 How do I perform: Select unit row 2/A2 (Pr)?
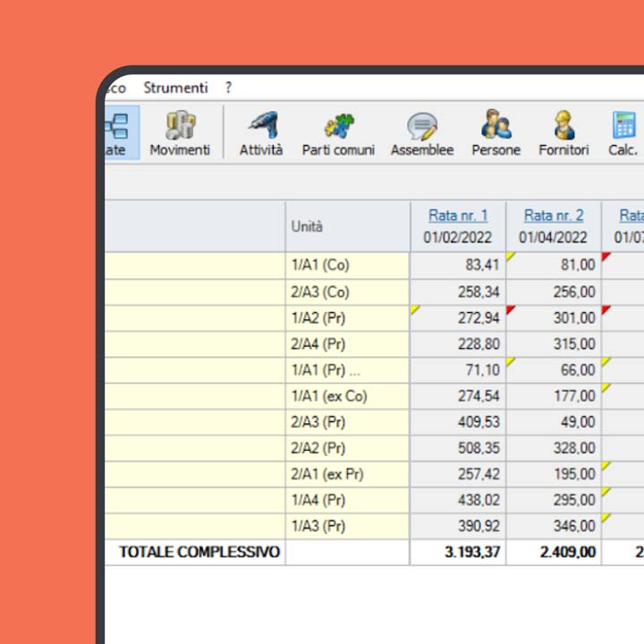pos(347,448)
